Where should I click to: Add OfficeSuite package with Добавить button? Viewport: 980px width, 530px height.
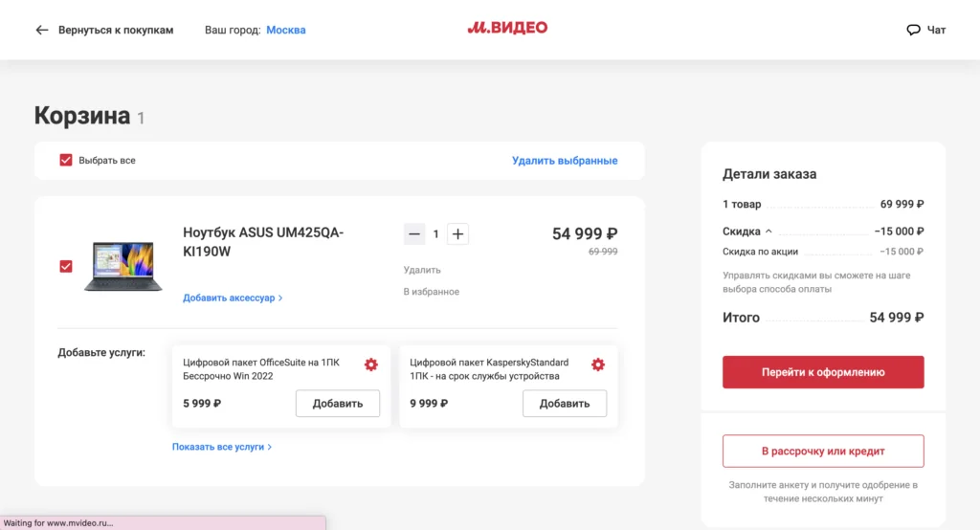click(x=338, y=404)
